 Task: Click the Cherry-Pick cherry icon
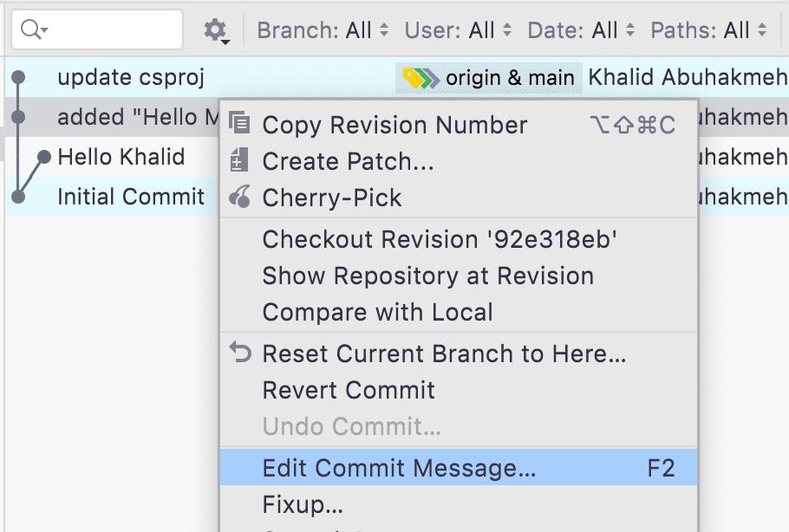click(239, 197)
